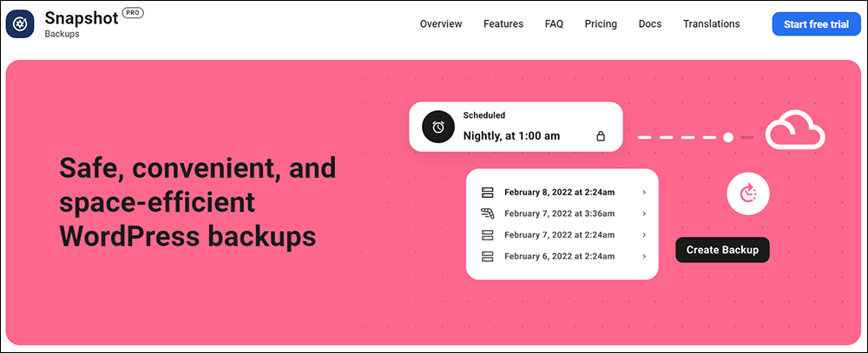Click the lock icon in Scheduled card

coord(600,135)
